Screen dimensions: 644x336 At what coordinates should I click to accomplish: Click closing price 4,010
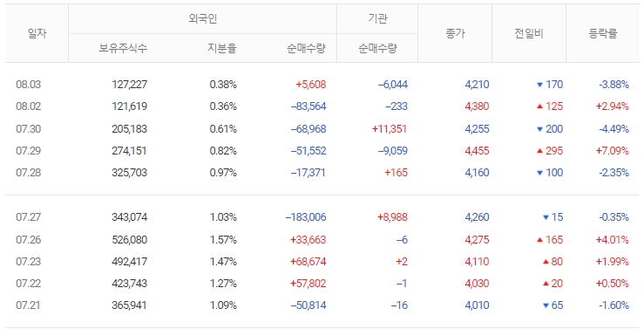(x=477, y=305)
